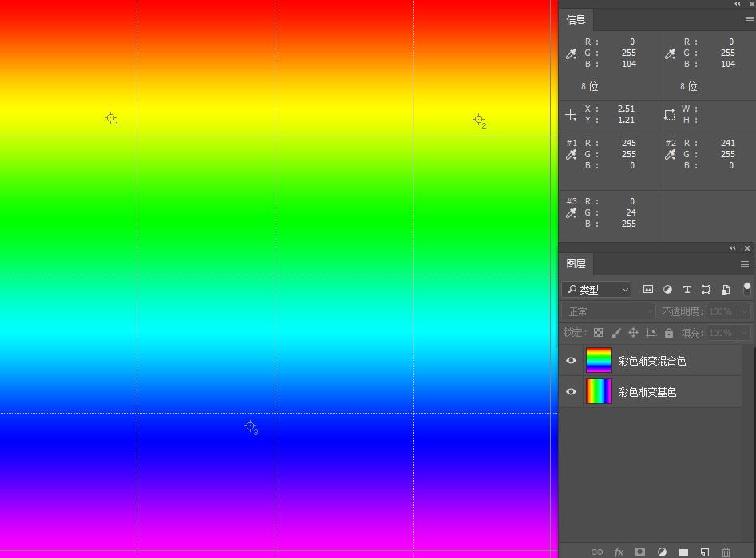Create a new fill or adjustment layer
756x558 pixels.
click(x=662, y=552)
